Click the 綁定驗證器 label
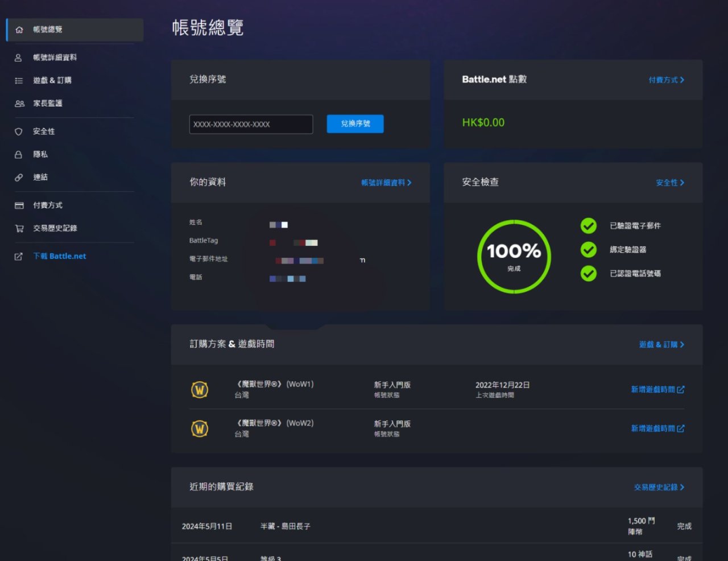The image size is (728, 561). click(628, 250)
